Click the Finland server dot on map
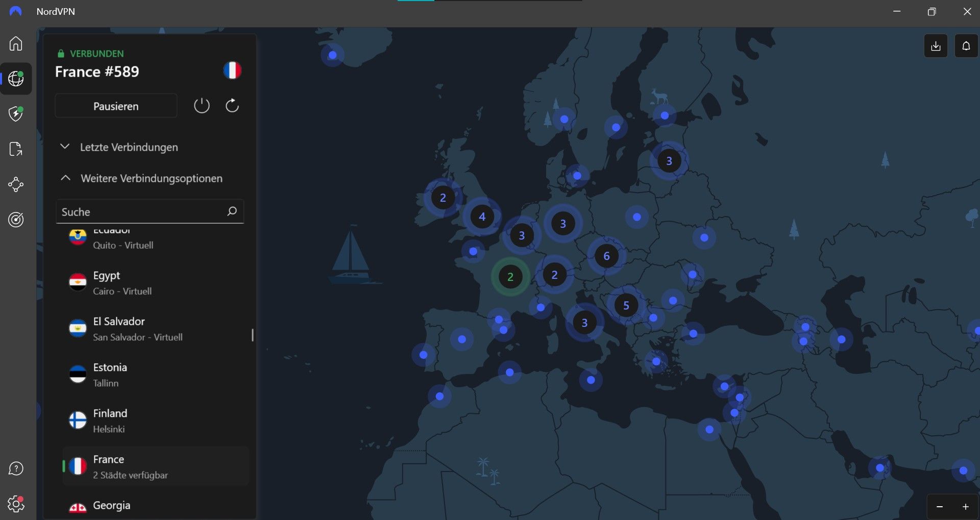 point(665,115)
